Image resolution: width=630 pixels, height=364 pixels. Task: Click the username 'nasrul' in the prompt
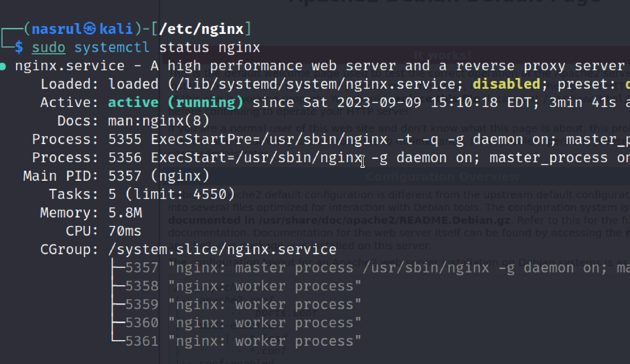(x=57, y=29)
